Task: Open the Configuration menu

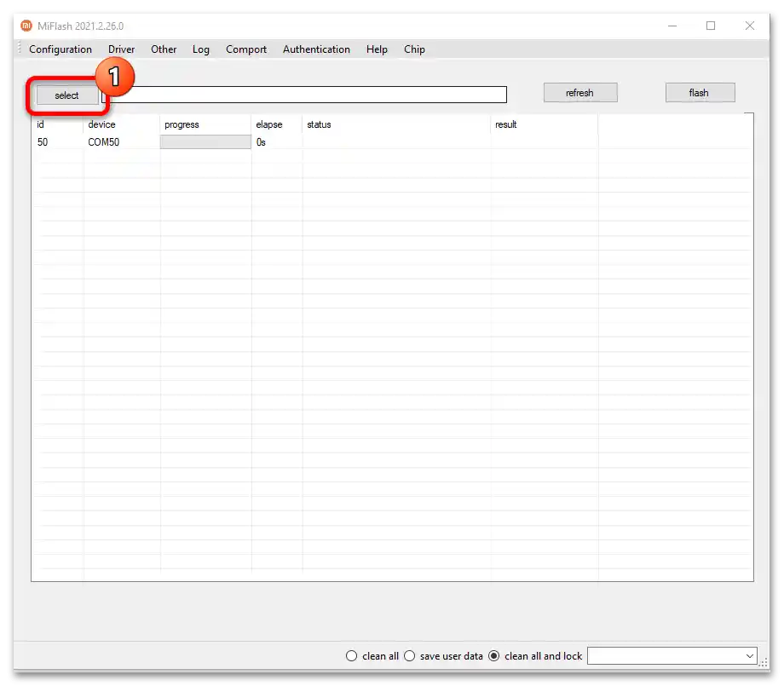Action: 60,49
